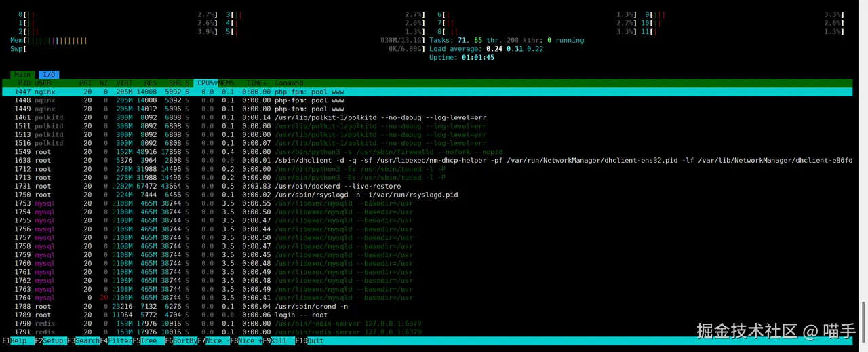Image resolution: width=868 pixels, height=352 pixels.
Task: Click the highlighted CPU% column header
Action: click(205, 83)
